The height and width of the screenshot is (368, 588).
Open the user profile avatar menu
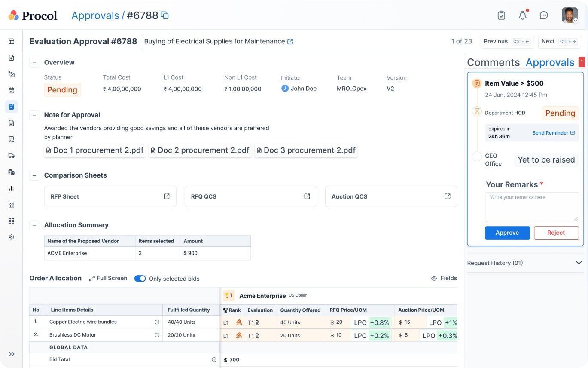pyautogui.click(x=570, y=15)
